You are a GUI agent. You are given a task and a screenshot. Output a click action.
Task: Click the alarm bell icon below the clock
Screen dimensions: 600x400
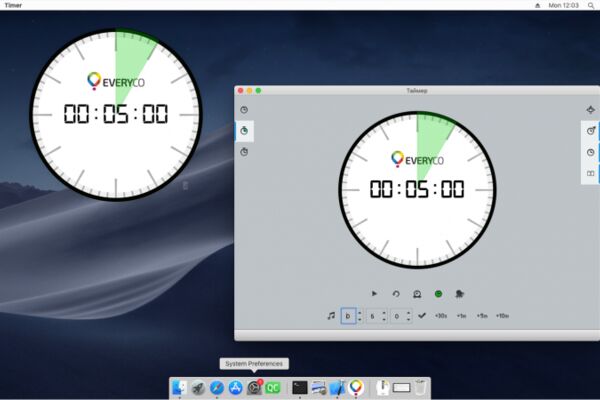[x=417, y=294]
